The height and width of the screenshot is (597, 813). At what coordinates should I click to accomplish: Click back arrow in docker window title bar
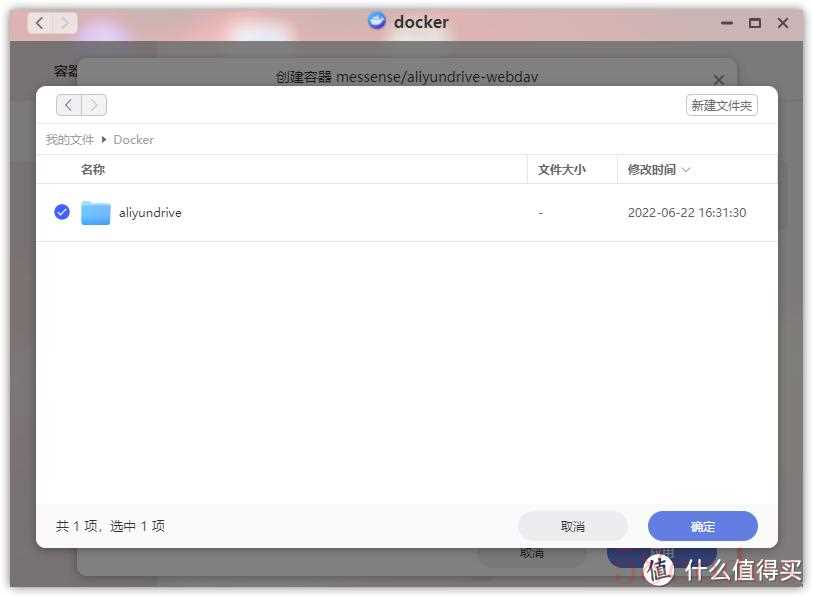point(40,23)
